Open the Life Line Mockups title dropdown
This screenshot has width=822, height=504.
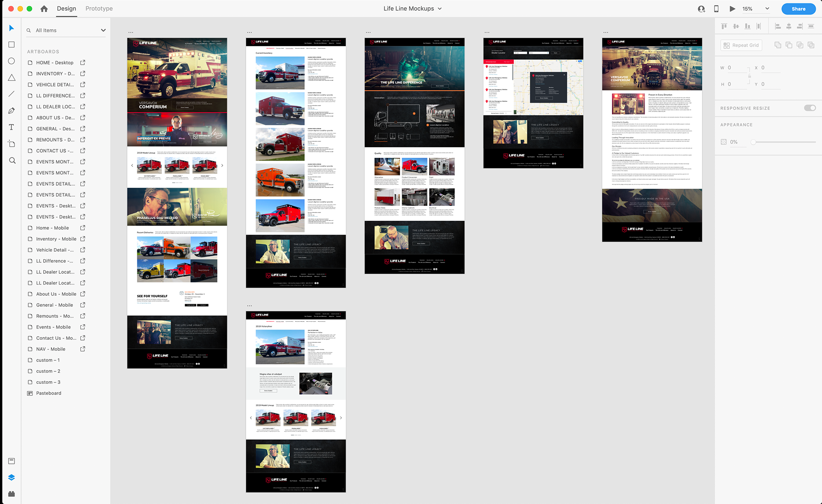440,9
